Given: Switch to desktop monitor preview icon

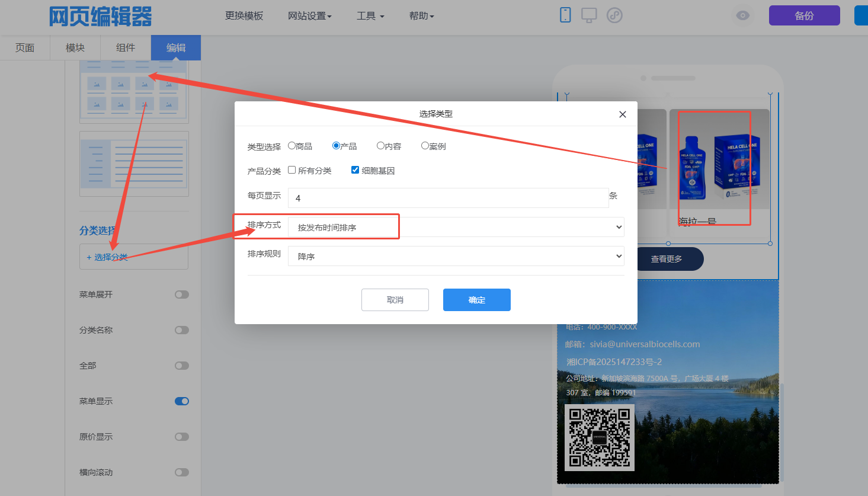Looking at the screenshot, I should pos(589,15).
